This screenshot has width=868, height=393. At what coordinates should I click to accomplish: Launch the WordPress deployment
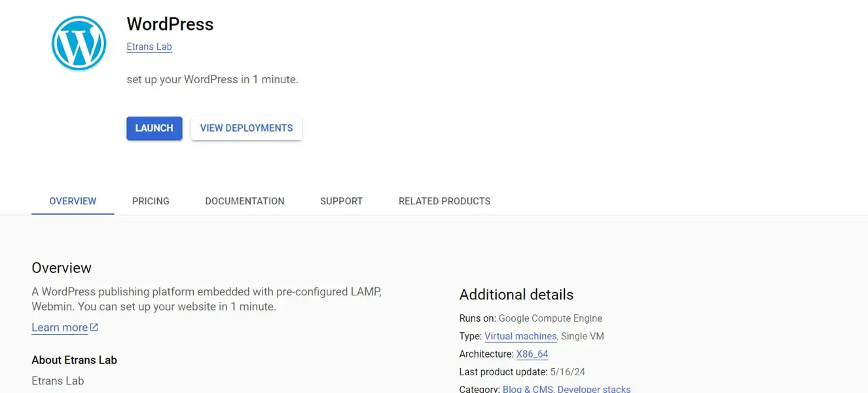(x=154, y=128)
